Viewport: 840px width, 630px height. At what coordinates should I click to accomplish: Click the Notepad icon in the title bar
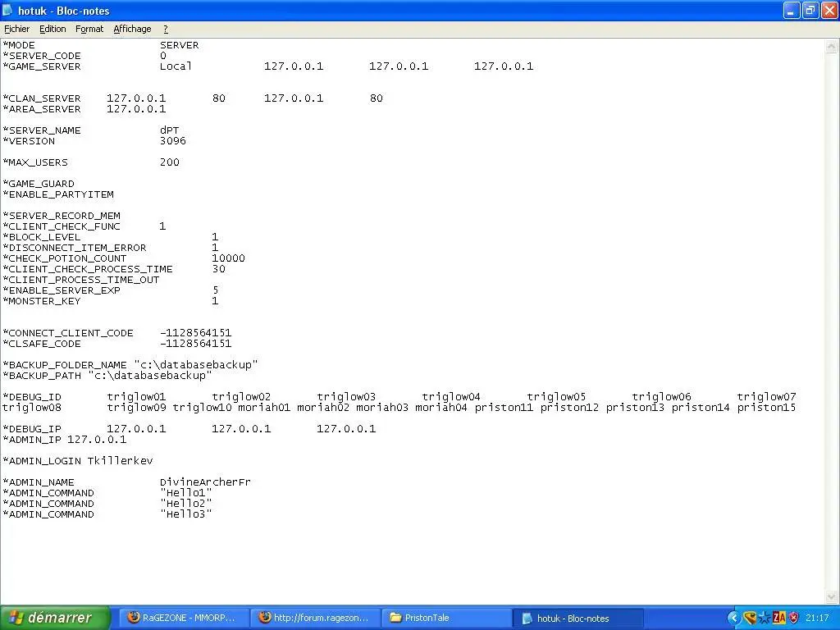[x=7, y=10]
